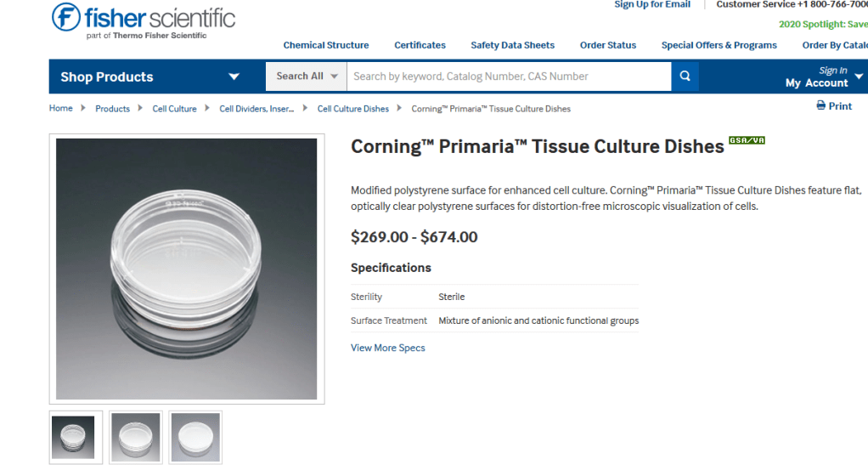Viewport: 868px width, 476px height.
Task: Open Chemical Structure menu item
Action: click(326, 45)
